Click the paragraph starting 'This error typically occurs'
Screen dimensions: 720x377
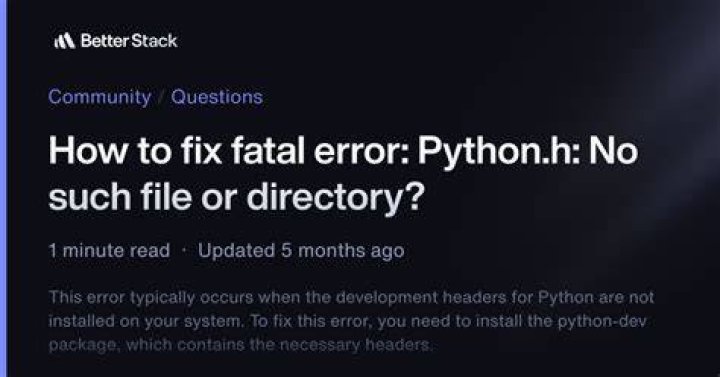(x=351, y=321)
